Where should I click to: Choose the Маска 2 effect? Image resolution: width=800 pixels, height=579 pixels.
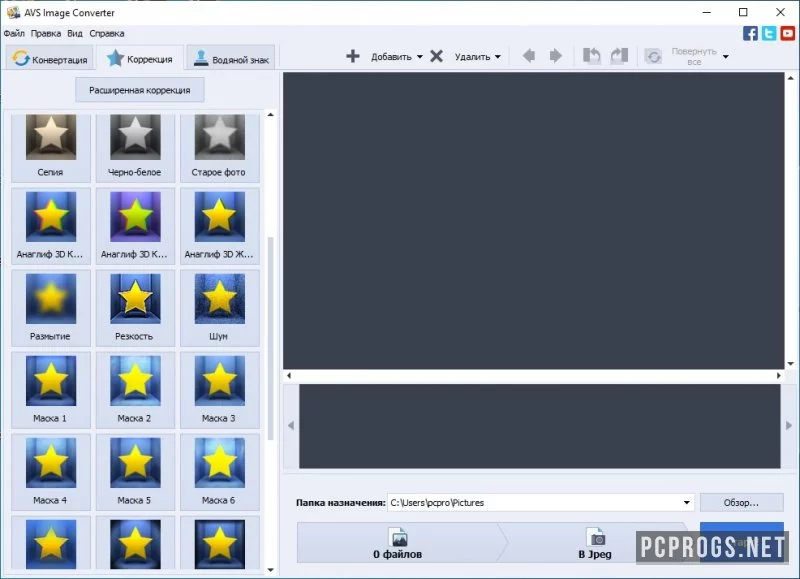pyautogui.click(x=135, y=390)
